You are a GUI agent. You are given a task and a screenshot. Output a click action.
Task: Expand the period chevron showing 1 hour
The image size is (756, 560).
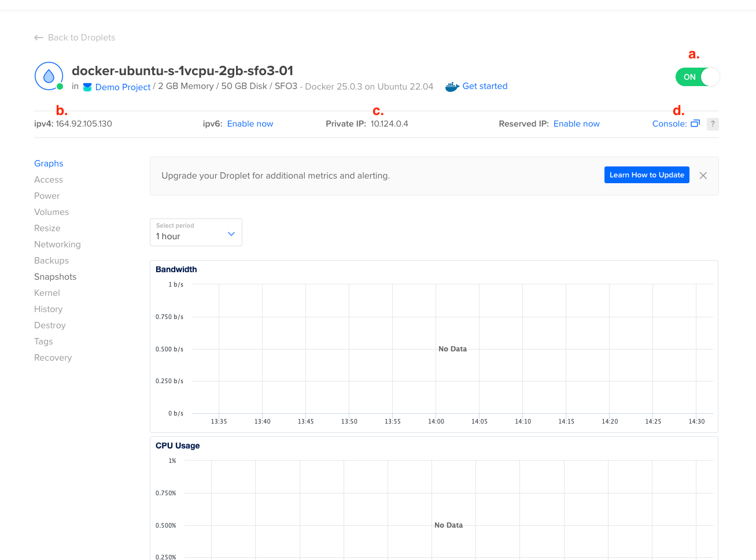coord(231,232)
